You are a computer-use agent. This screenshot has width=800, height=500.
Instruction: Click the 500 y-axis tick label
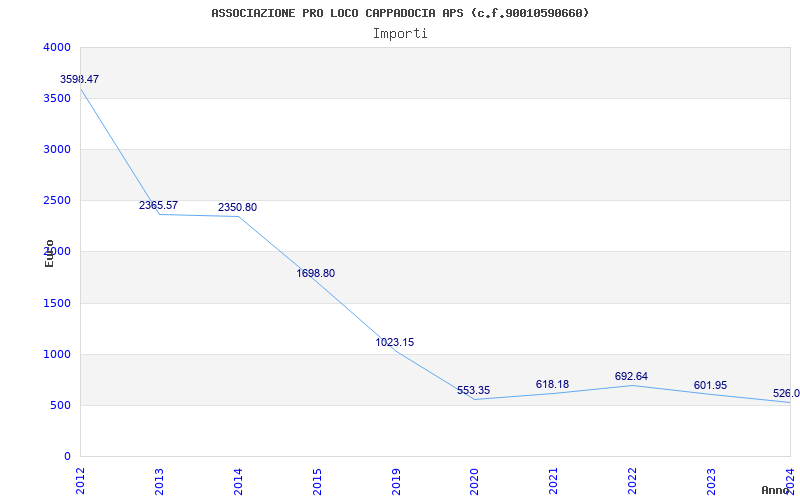pos(61,406)
